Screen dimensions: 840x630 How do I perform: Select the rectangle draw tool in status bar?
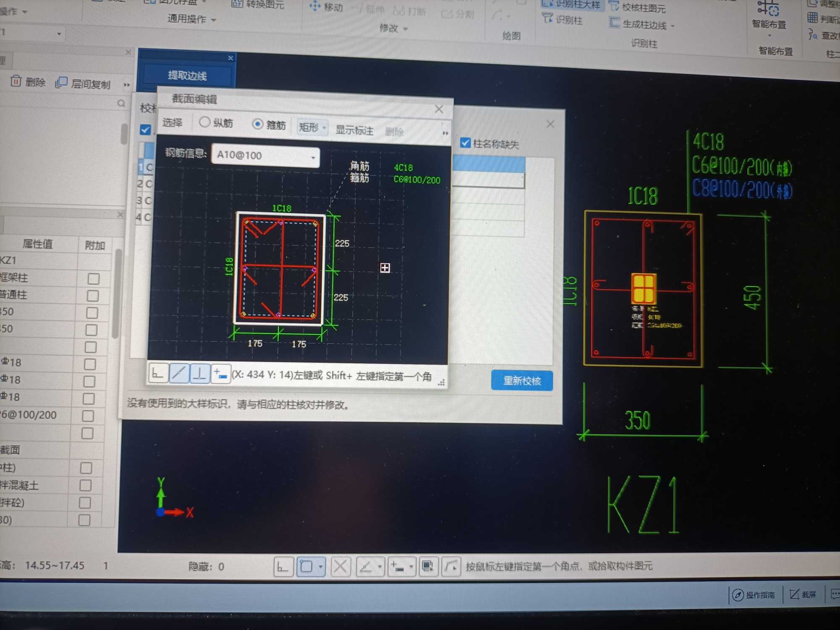point(307,567)
